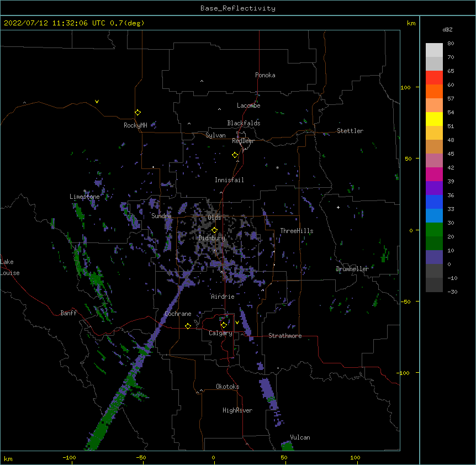
Task: Click the RockyMH label
Action: pos(135,125)
